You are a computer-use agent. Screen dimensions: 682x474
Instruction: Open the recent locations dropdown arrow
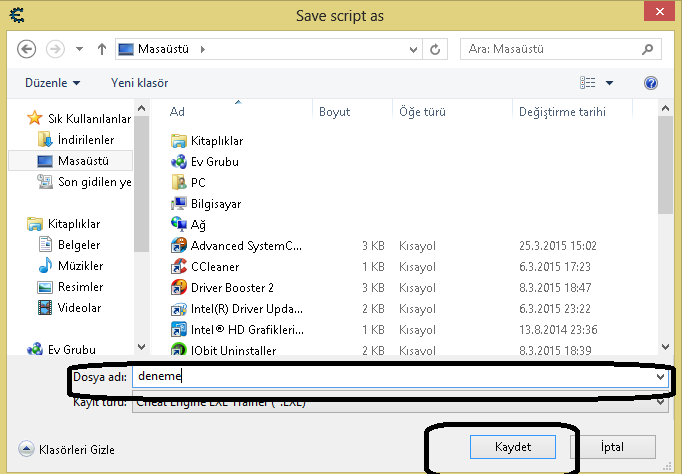79,49
